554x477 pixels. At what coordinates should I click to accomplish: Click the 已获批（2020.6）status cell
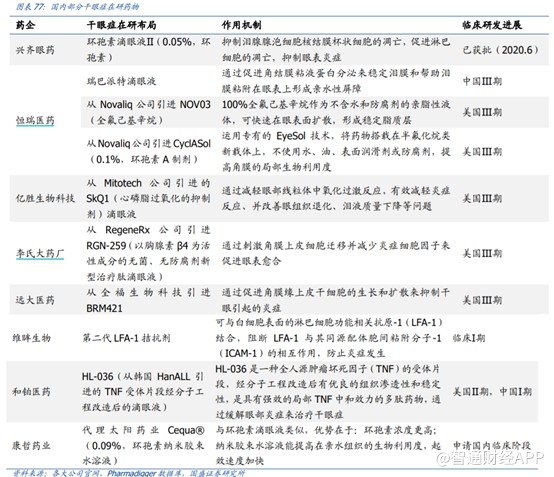click(x=500, y=50)
